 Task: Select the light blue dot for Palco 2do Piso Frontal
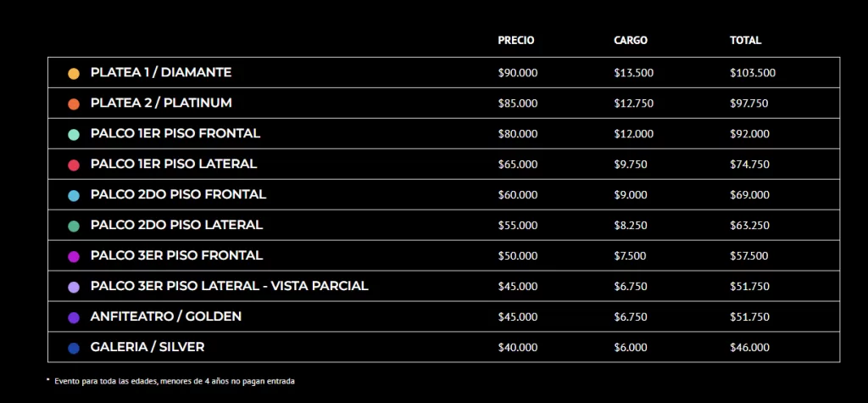[x=74, y=195]
